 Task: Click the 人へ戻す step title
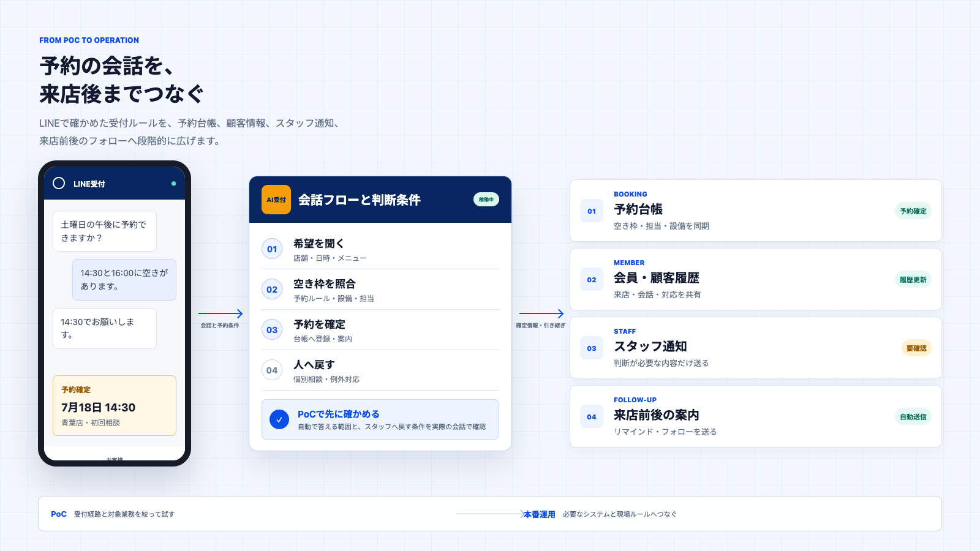coord(314,364)
